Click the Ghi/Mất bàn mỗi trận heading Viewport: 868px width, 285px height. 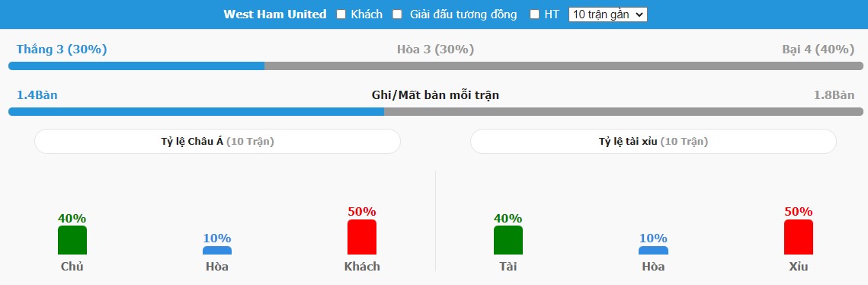click(435, 95)
